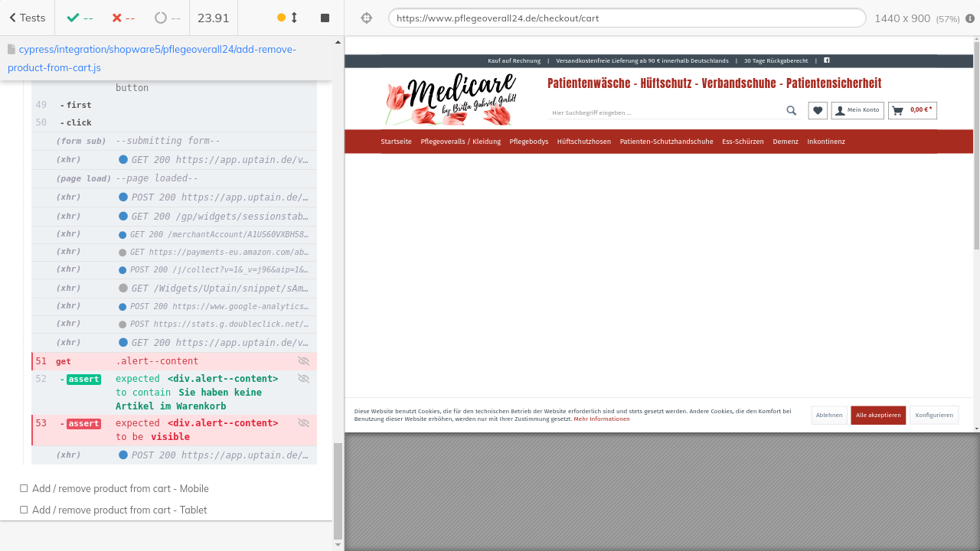980x551 pixels.
Task: Open the 'Pflegeoveralls / Kleidung' menu item
Action: (460, 142)
